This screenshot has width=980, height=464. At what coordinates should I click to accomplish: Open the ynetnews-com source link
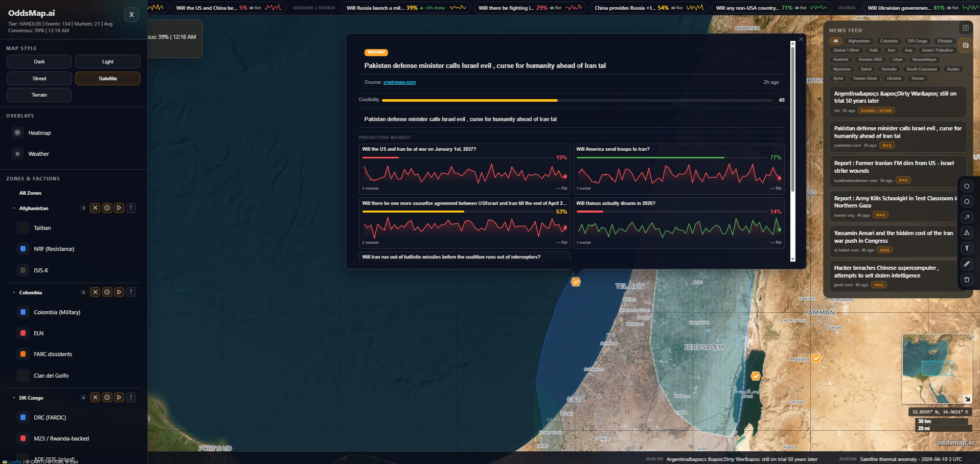point(400,82)
